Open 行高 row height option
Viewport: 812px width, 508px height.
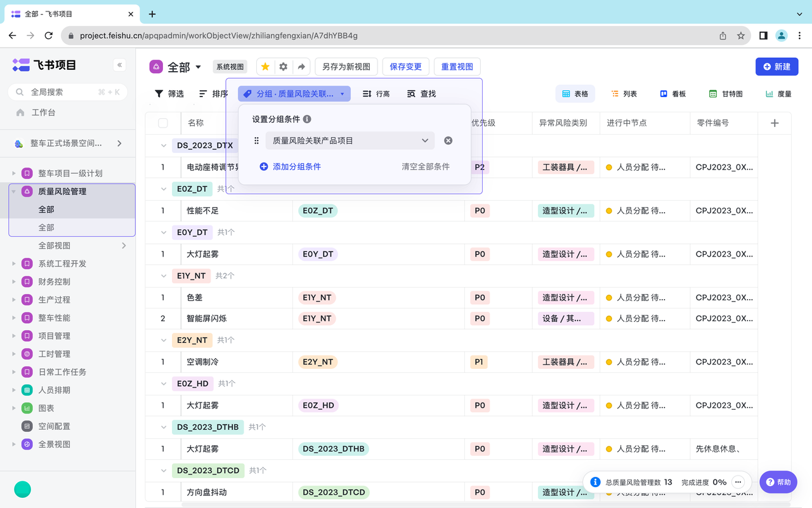[376, 94]
